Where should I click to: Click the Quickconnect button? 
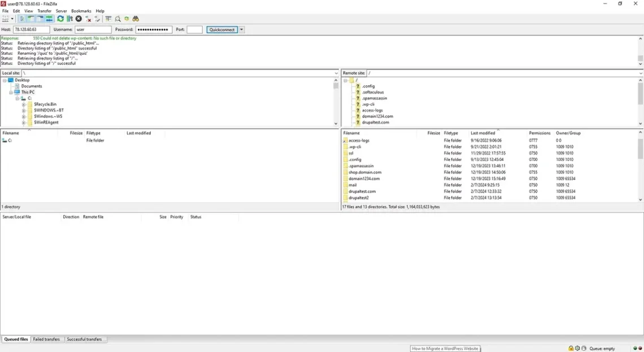pos(222,29)
